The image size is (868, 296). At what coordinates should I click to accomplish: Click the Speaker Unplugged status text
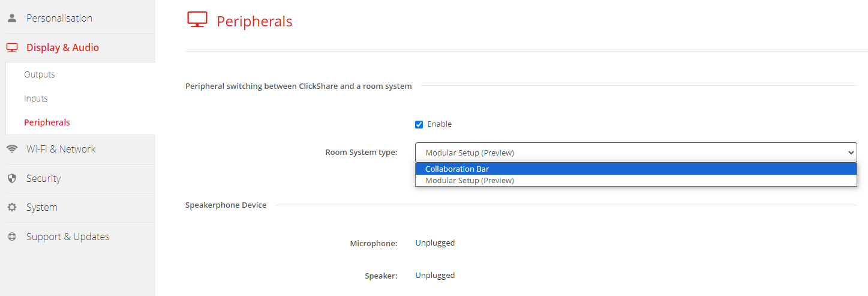(x=435, y=276)
